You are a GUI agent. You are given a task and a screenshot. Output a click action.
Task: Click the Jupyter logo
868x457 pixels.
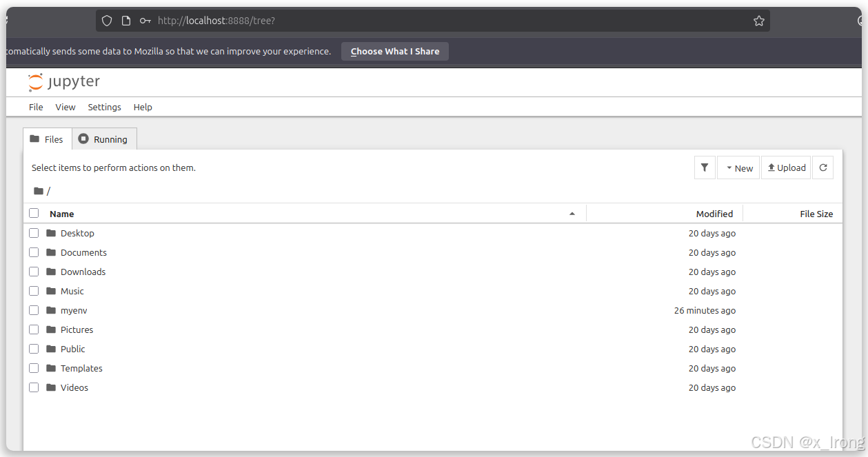point(64,82)
